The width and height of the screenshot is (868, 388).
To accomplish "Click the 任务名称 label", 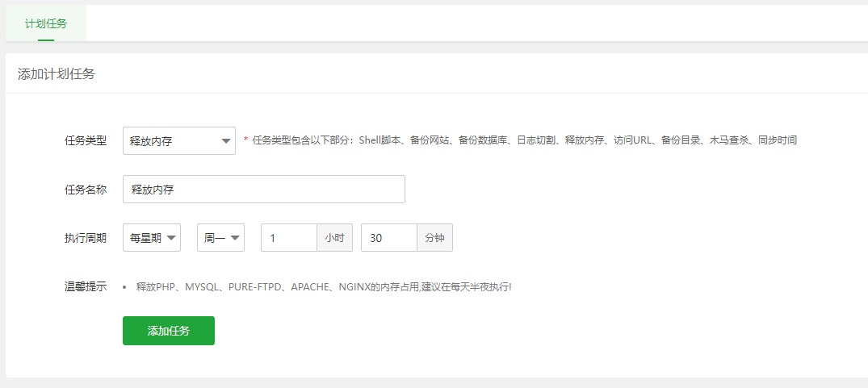I will 86,190.
